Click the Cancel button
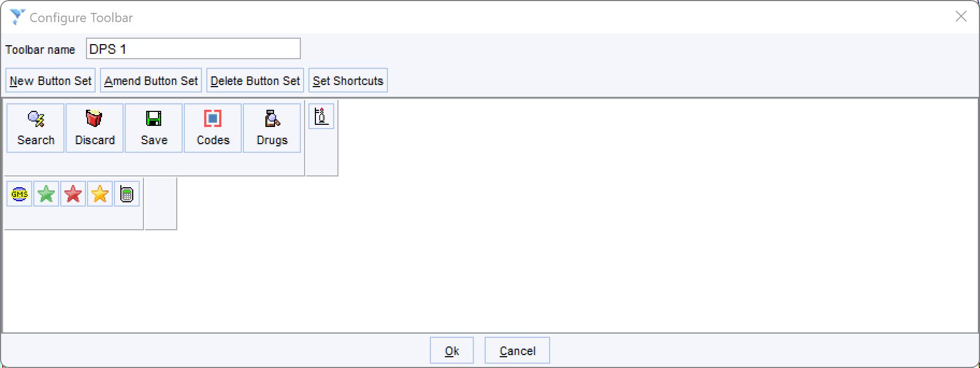 pos(517,350)
